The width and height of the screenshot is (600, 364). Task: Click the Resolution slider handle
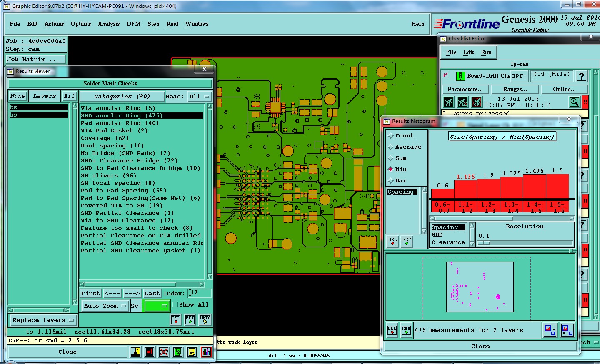coord(484,243)
